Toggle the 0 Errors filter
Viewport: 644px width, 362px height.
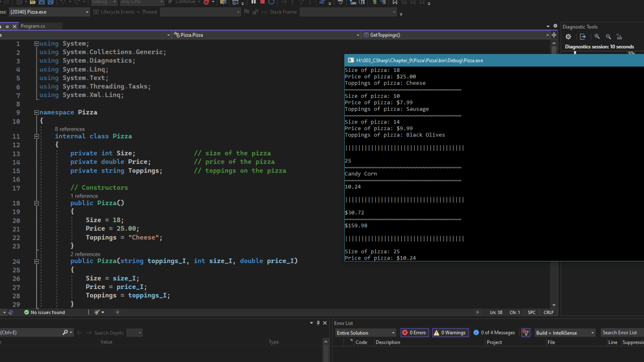point(415,333)
